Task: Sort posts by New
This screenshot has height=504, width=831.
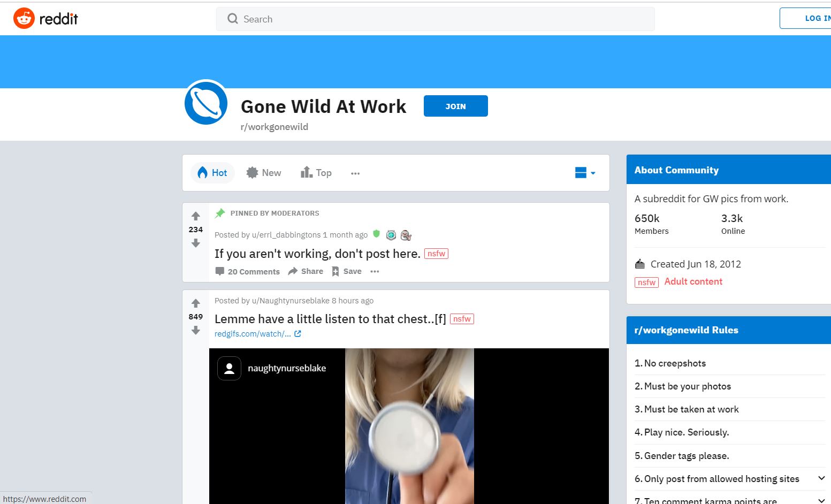Action: coord(264,173)
